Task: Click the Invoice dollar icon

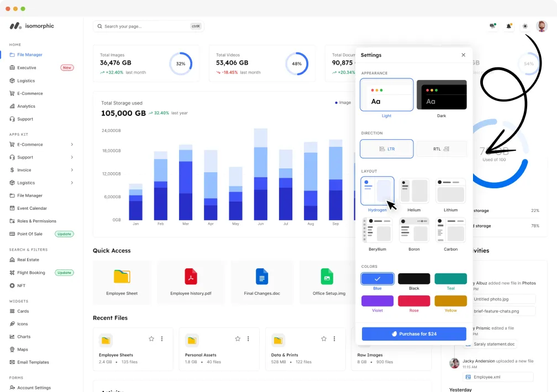Action: (x=12, y=170)
